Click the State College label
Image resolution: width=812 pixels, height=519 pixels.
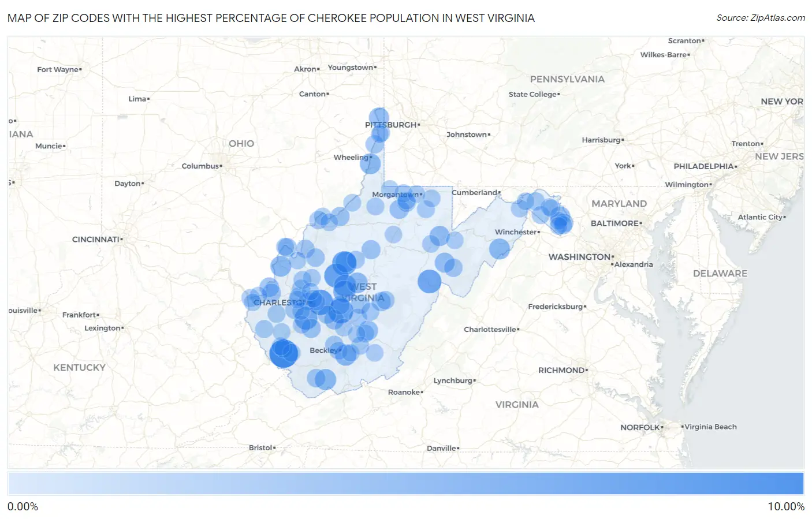[533, 94]
